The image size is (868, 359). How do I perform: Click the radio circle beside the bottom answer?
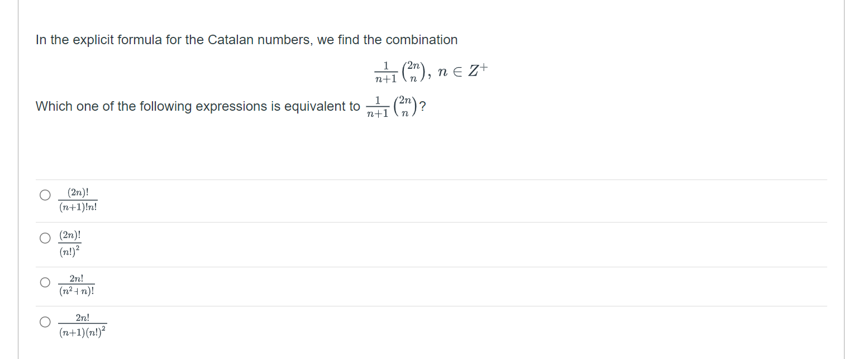pyautogui.click(x=45, y=321)
